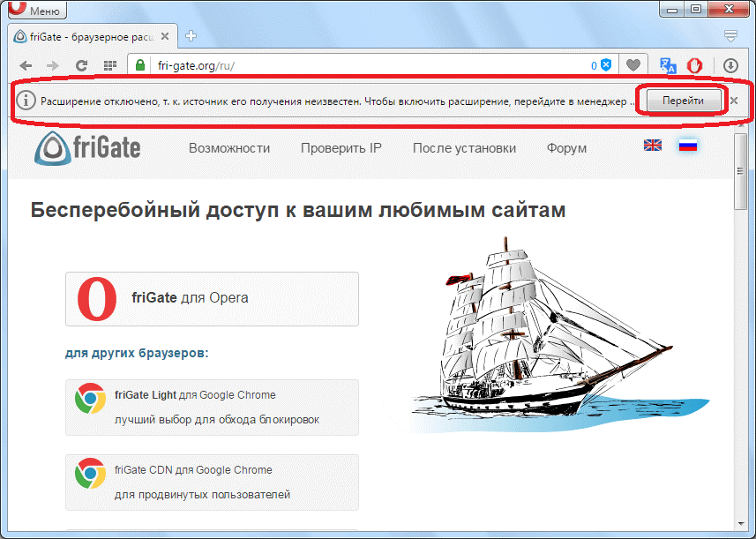Switch language with the Russian flag
The height and width of the screenshot is (539, 756).
(x=688, y=145)
